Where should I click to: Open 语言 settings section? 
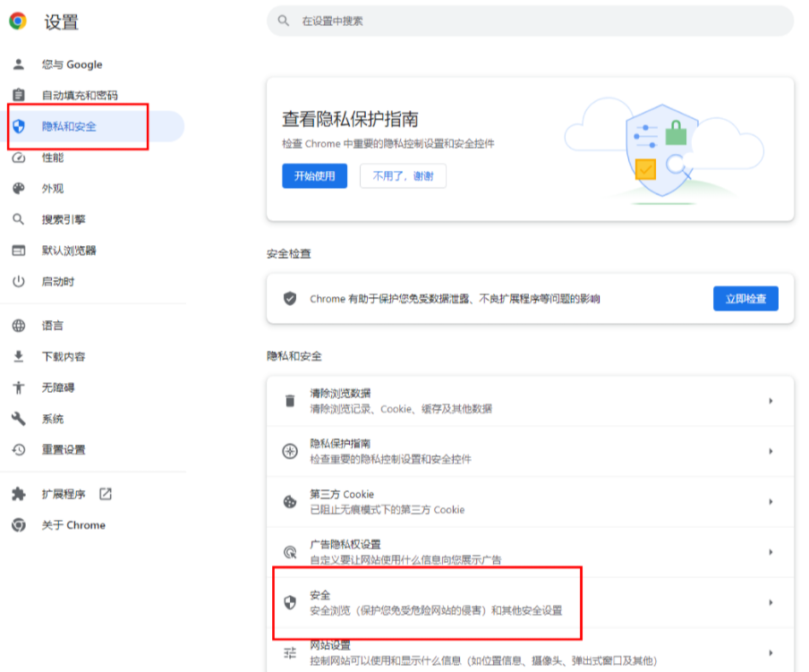[53, 326]
